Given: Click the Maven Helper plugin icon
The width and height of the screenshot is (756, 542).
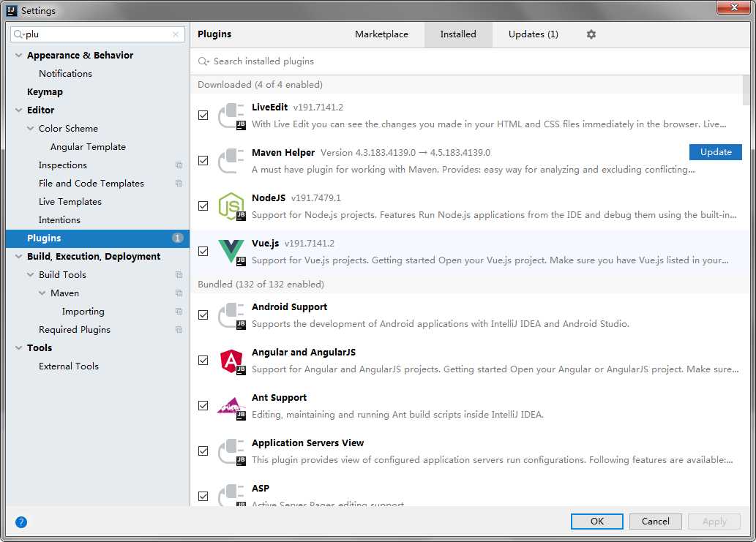Looking at the screenshot, I should point(231,161).
